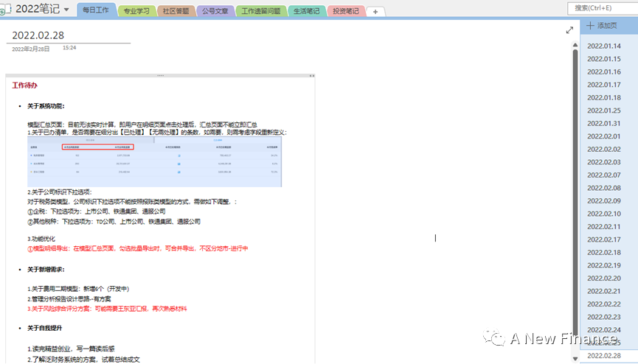Open page 2022.01.18
Image resolution: width=638 pixels, height=364 pixels.
604,97
